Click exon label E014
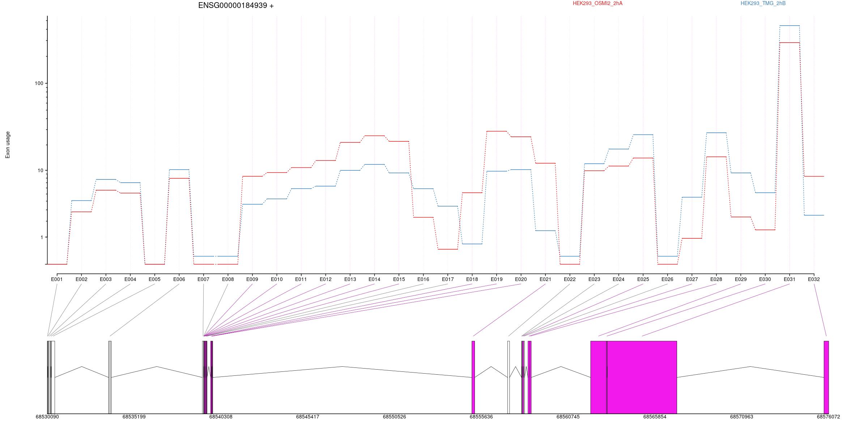The image size is (868, 434). coord(374,279)
